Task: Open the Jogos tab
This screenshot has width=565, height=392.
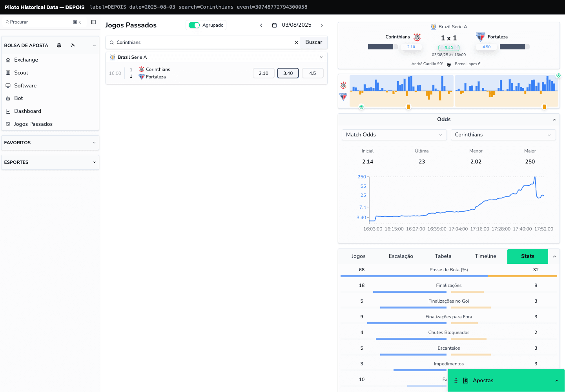Action: [x=359, y=256]
